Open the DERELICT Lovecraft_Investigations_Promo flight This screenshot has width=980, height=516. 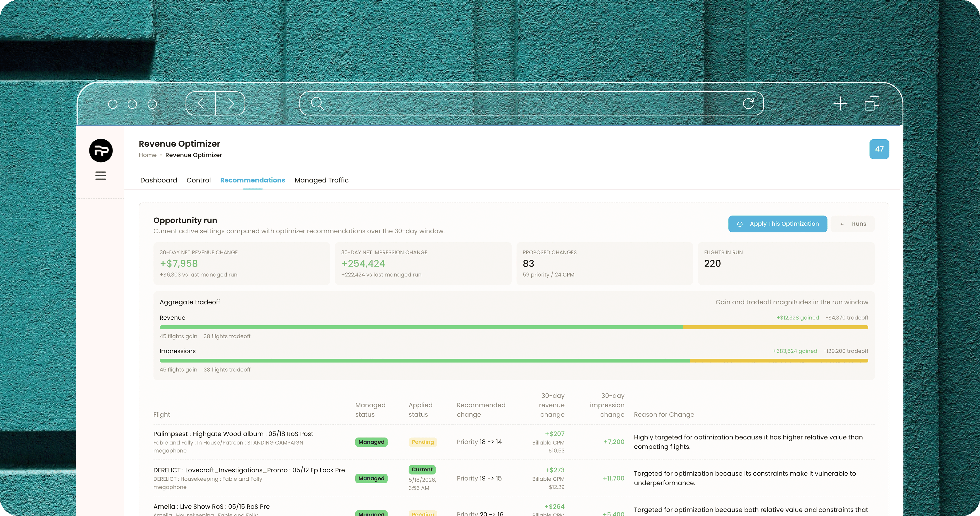pyautogui.click(x=249, y=470)
